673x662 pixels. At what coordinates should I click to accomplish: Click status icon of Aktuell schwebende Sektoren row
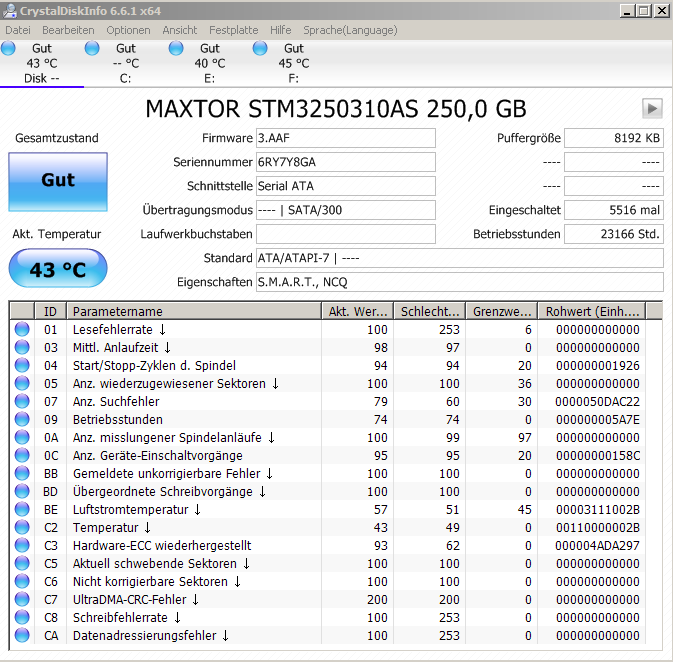tap(22, 564)
